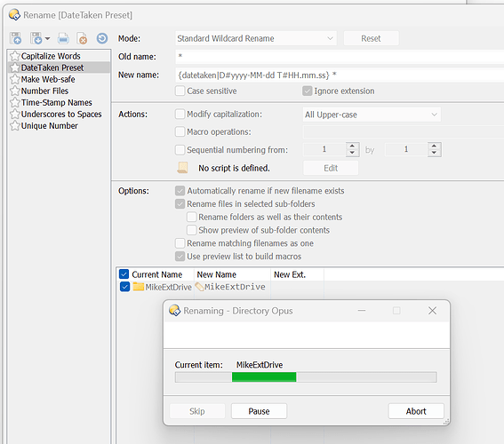Click the star icon beside Time-Stamp Names
The image size is (504, 444).
click(x=15, y=102)
